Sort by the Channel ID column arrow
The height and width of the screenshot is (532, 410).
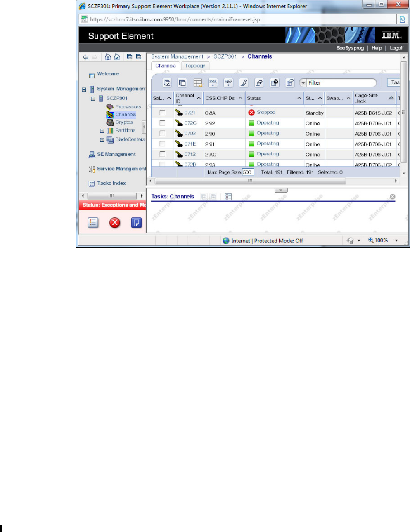click(x=199, y=98)
